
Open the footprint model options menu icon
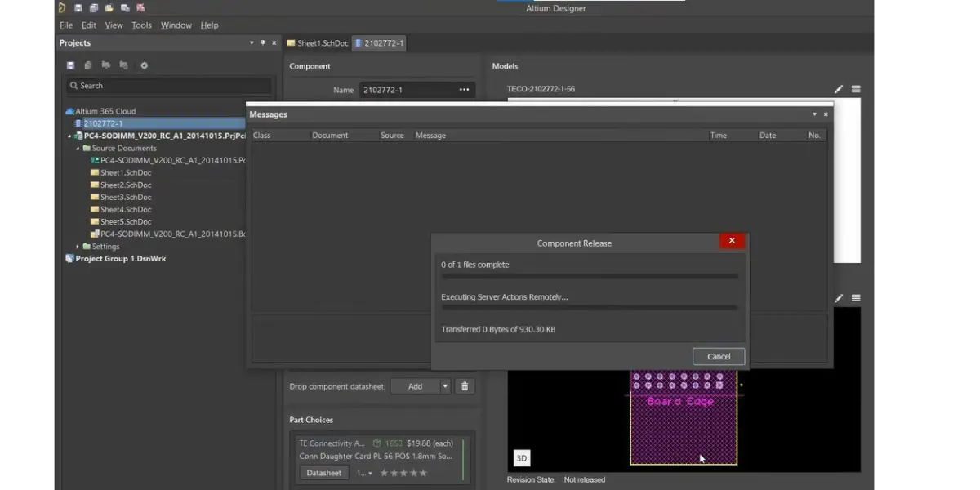click(x=856, y=298)
